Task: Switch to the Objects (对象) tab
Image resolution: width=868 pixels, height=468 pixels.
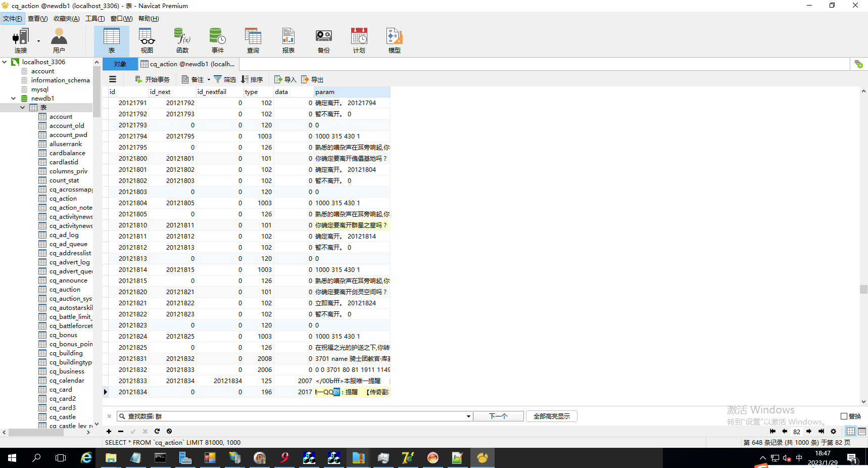Action: pyautogui.click(x=120, y=64)
